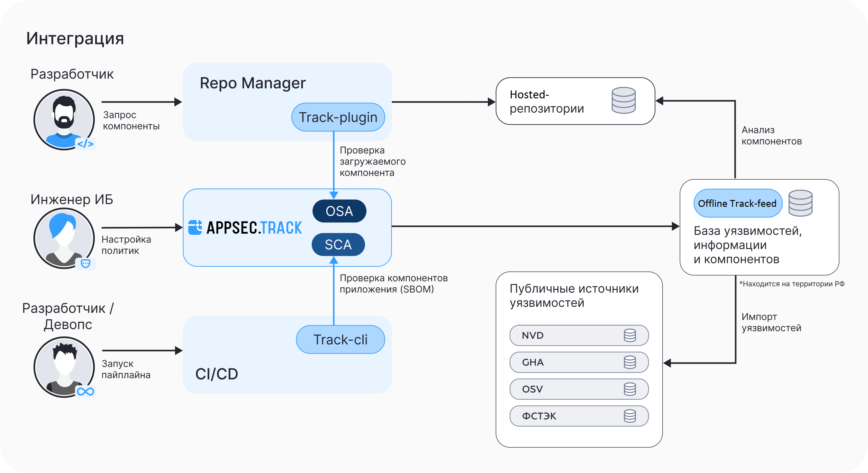
Task: Click Проверка компонентов приложения (SBOM) text
Action: 393,283
